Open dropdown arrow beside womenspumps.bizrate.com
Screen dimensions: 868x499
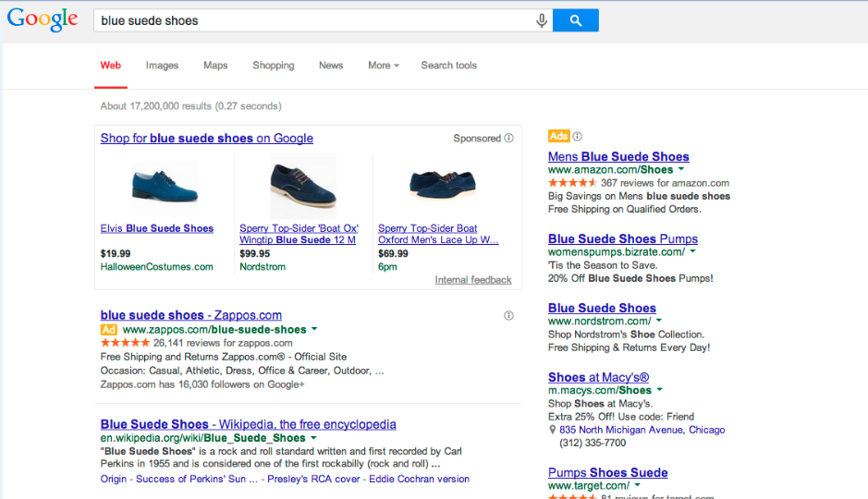(692, 251)
